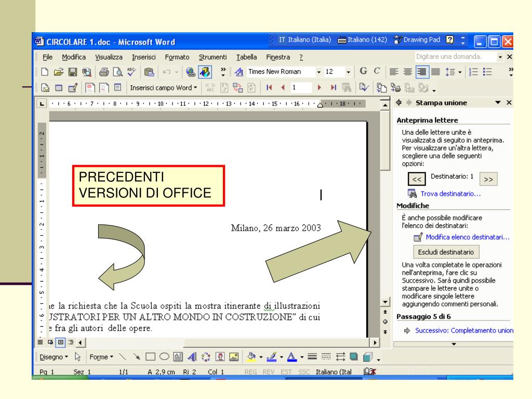Open the Forme shapes dropdown
The width and height of the screenshot is (532, 399).
point(101,357)
